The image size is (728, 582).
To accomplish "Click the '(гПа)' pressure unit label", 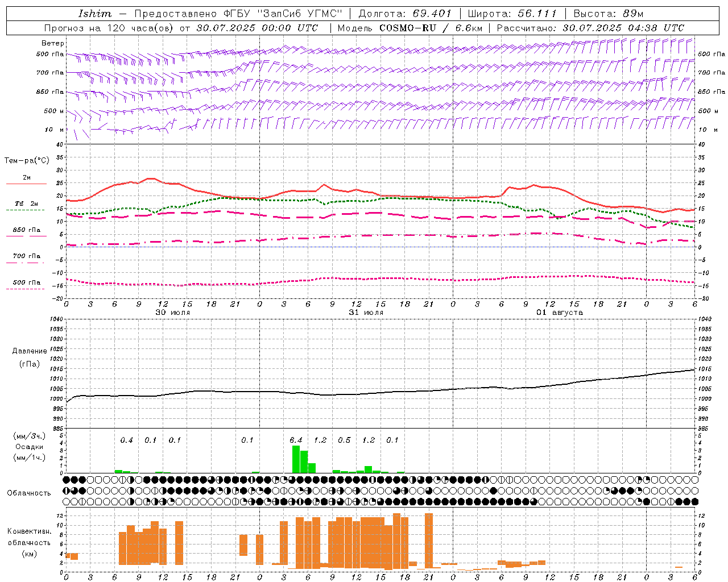I will pos(30,364).
